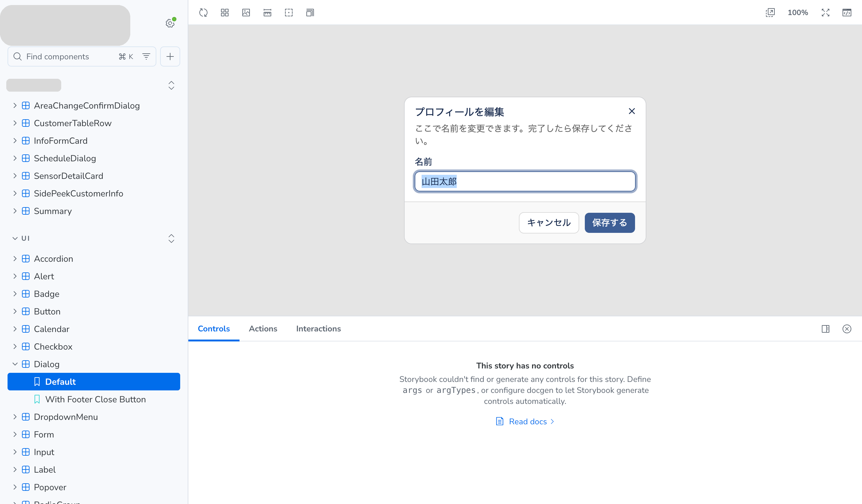This screenshot has width=862, height=504.
Task: Open the Checkbox component
Action: (x=53, y=347)
